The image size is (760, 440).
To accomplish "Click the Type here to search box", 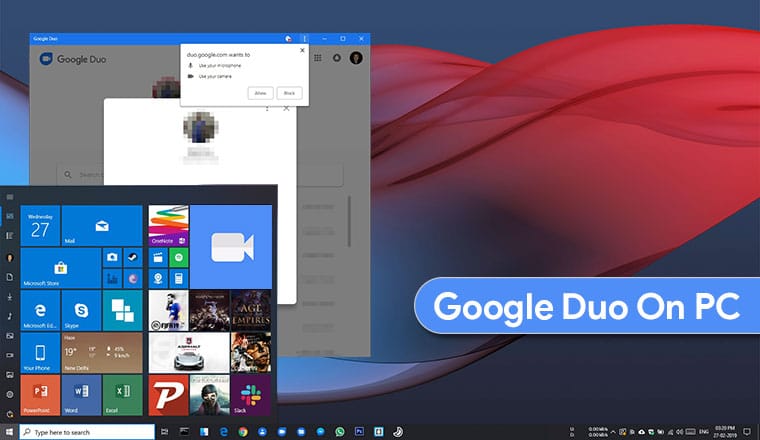I will (x=87, y=432).
